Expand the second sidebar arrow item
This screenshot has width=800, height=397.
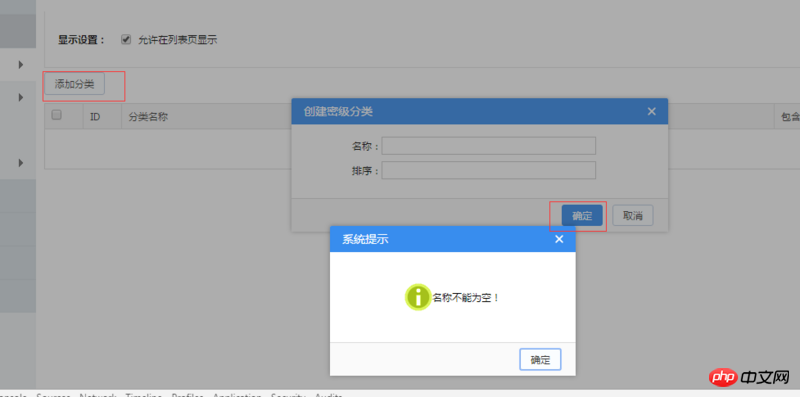pyautogui.click(x=21, y=97)
